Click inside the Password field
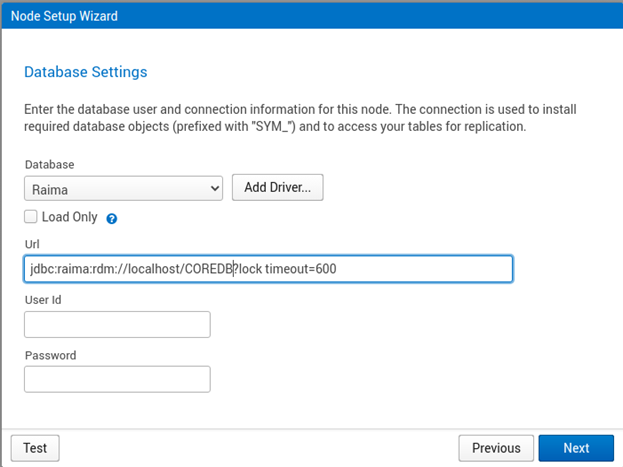This screenshot has height=467, width=623. pos(117,379)
